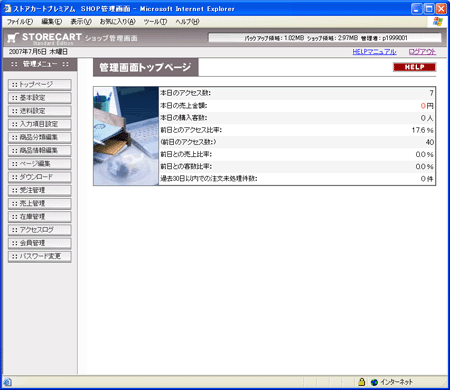Click the 0 件 pending orders value
Image resolution: width=450 pixels, height=390 pixels.
(427, 179)
